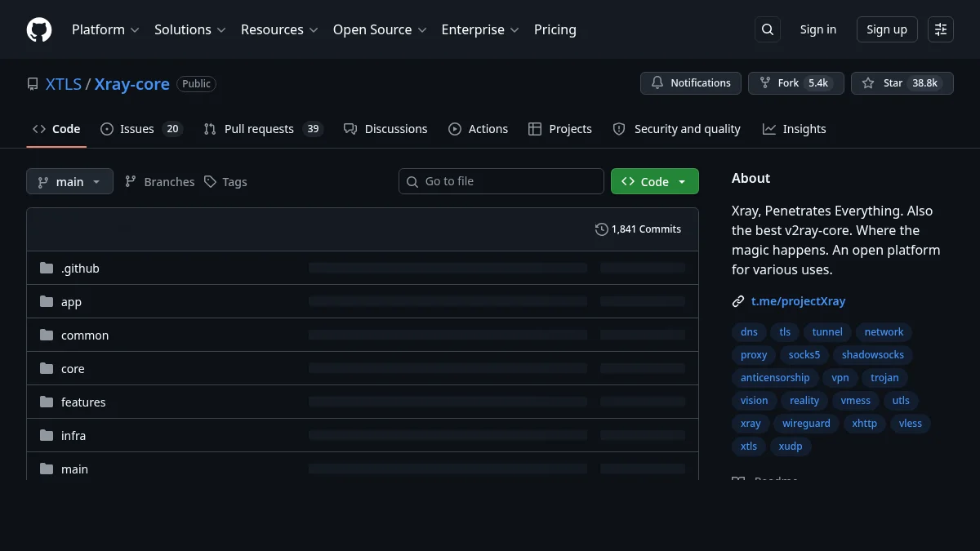
Task: Open the common folder name
Action: coord(85,335)
